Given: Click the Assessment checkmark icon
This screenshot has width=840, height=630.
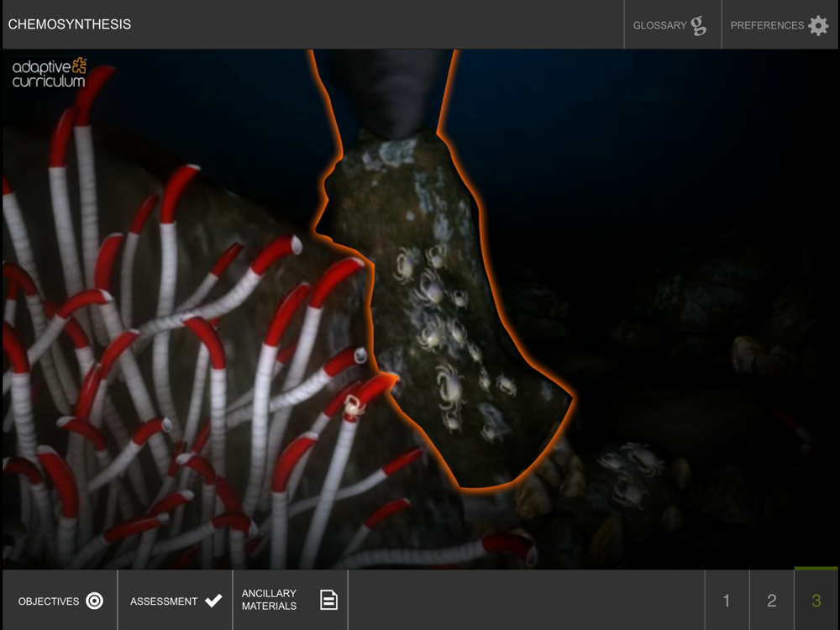Looking at the screenshot, I should 213,601.
